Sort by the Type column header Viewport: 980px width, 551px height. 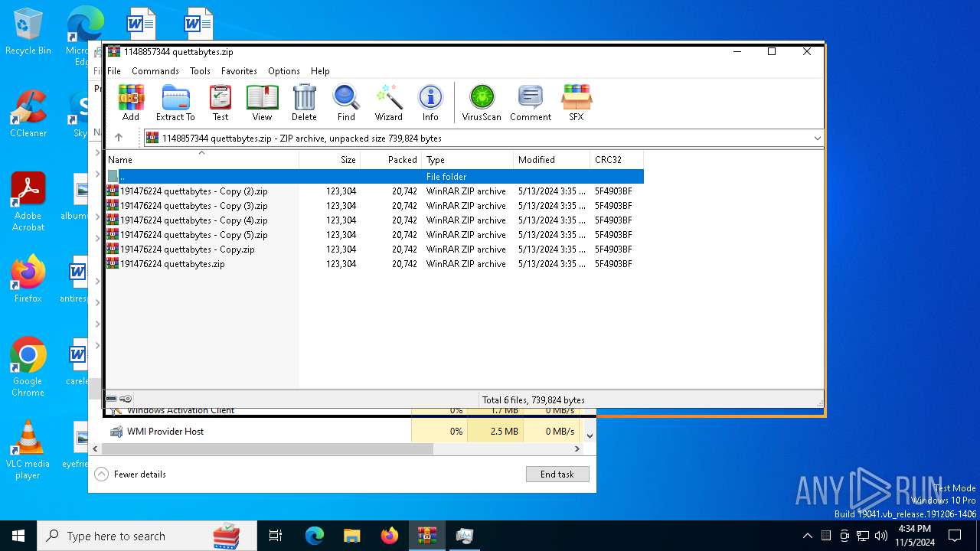(467, 159)
